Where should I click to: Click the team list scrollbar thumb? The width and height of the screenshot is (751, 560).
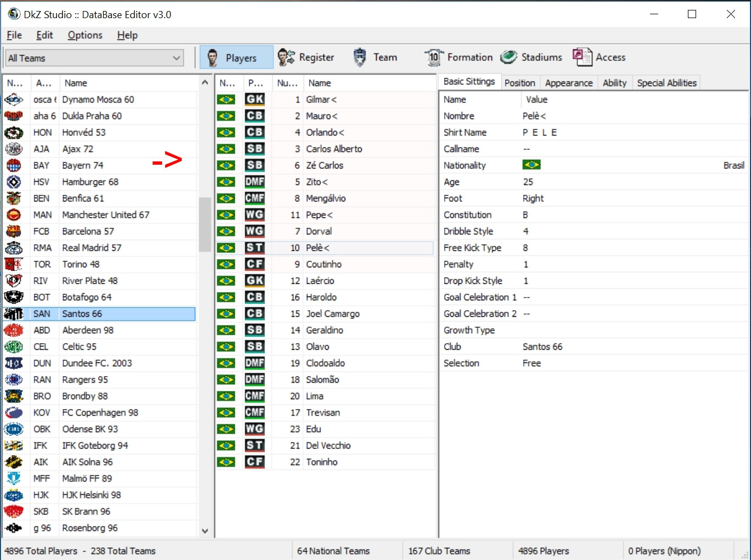205,224
